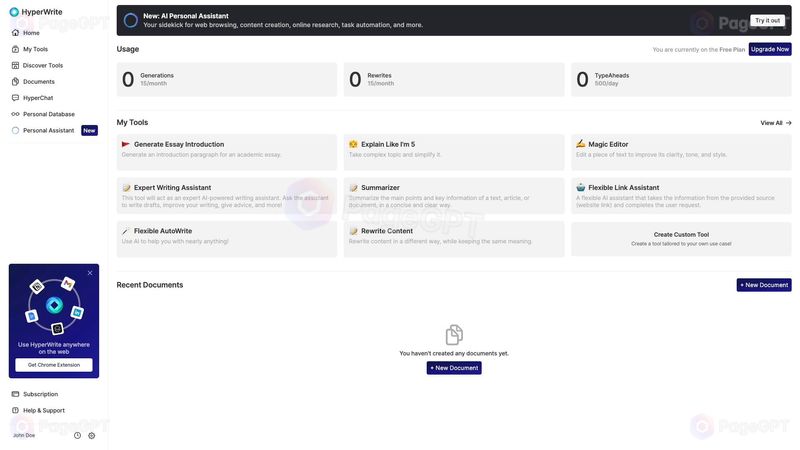Open Generate Essay Introduction tool title
Viewport: 800px width, 450px height.
coord(179,144)
